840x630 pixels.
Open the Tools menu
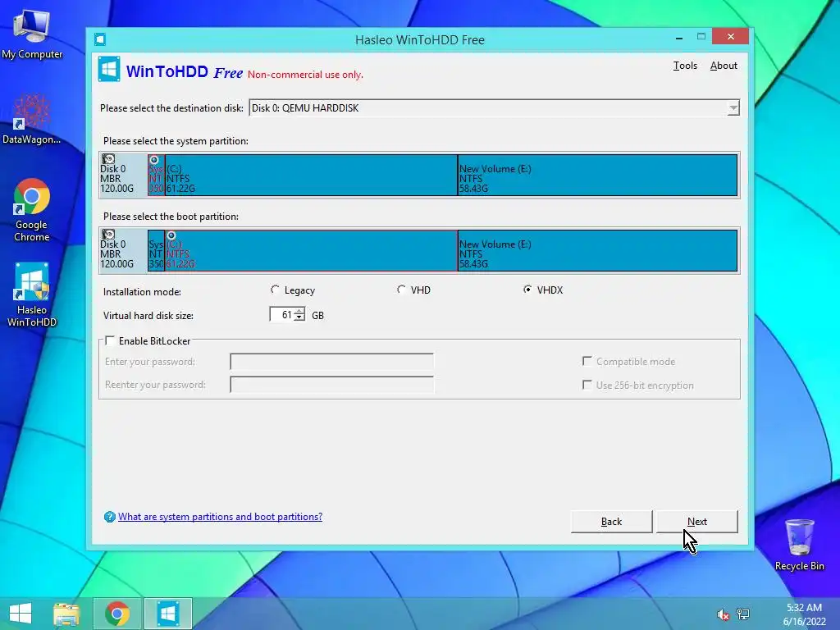(x=685, y=66)
